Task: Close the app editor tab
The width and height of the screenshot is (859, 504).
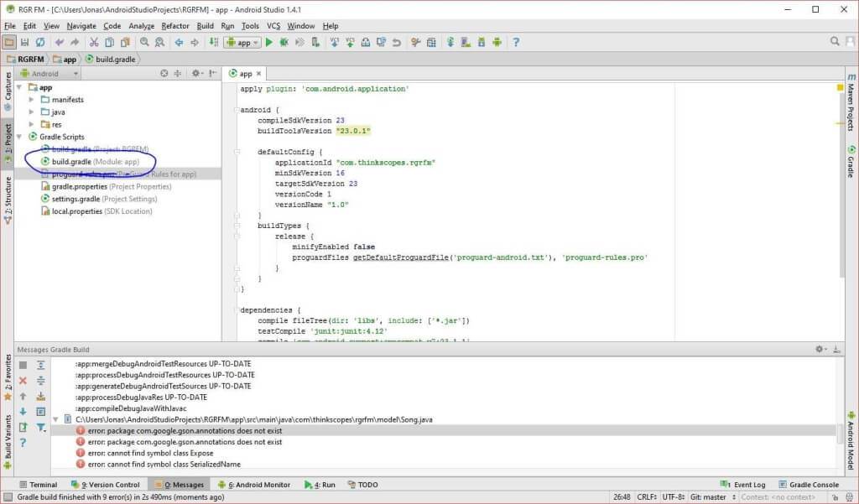Action: pos(258,74)
